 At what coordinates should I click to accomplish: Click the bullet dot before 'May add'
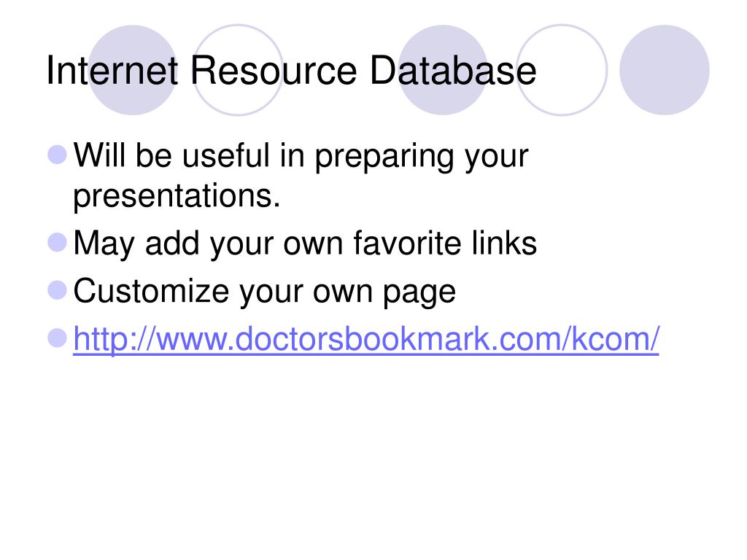point(58,242)
